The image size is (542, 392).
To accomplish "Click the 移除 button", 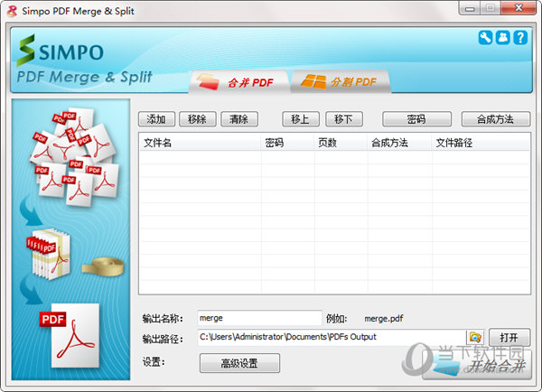I will pyautogui.click(x=198, y=119).
